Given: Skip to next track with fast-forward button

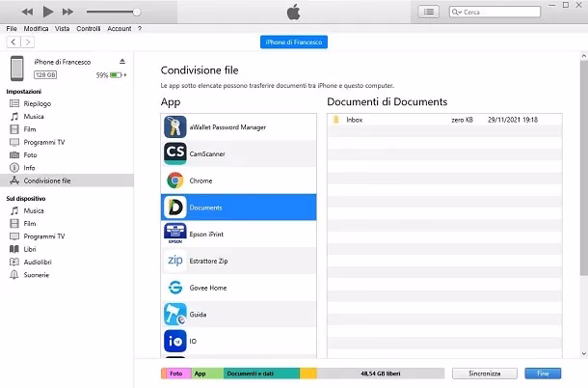Looking at the screenshot, I should pyautogui.click(x=67, y=12).
